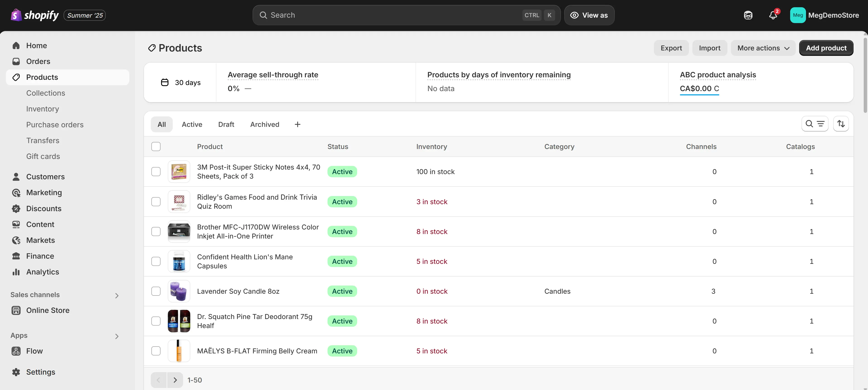This screenshot has width=868, height=390.
Task: Expand the Apps section chevron
Action: click(x=117, y=336)
